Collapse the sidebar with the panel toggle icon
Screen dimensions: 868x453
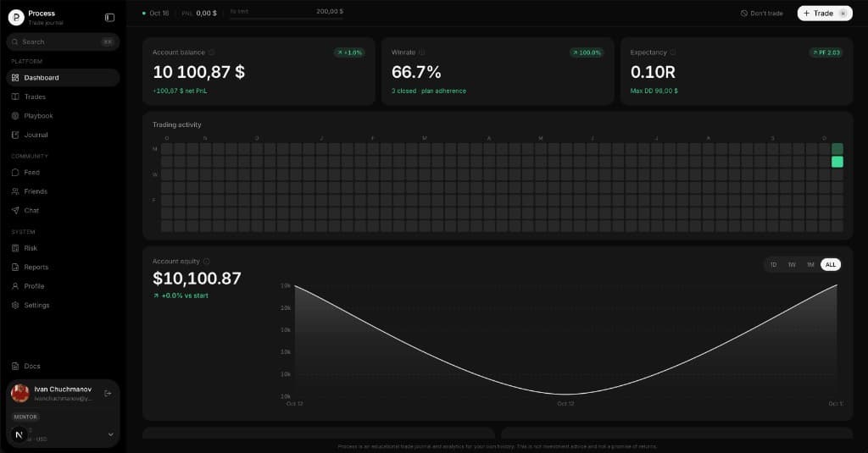click(109, 18)
